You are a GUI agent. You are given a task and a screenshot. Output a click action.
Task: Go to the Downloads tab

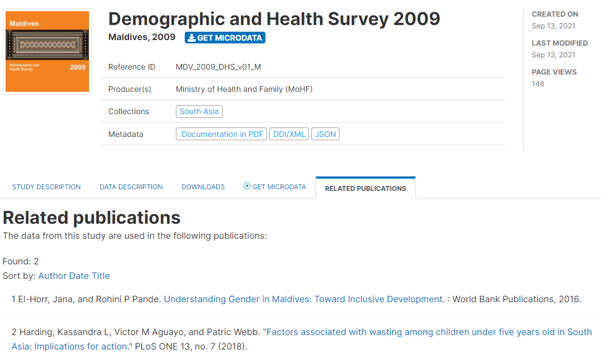coord(203,187)
